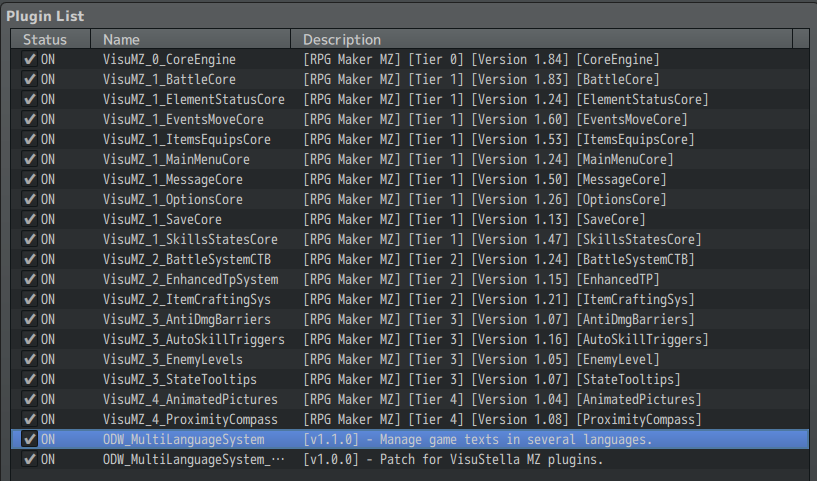
Task: Toggle the VisuMZ_2_ItemCraftingSys checkbox
Action: point(30,299)
